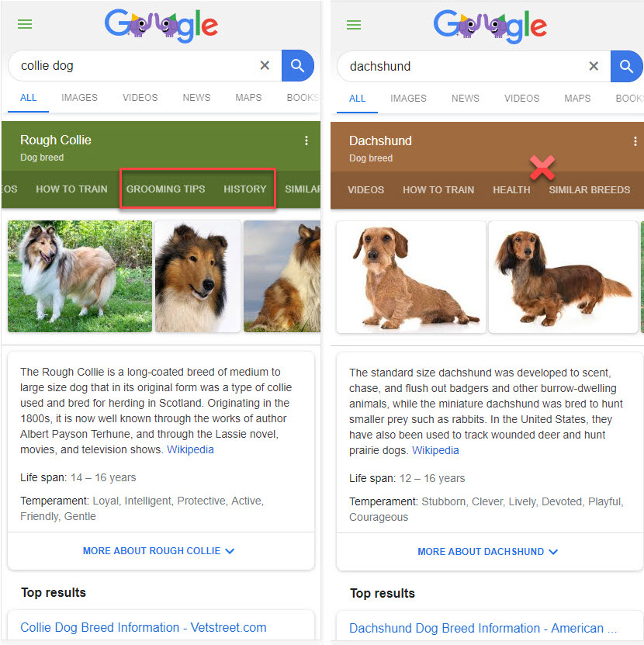Open Dachshund Dog Breed Information American result

point(483,628)
